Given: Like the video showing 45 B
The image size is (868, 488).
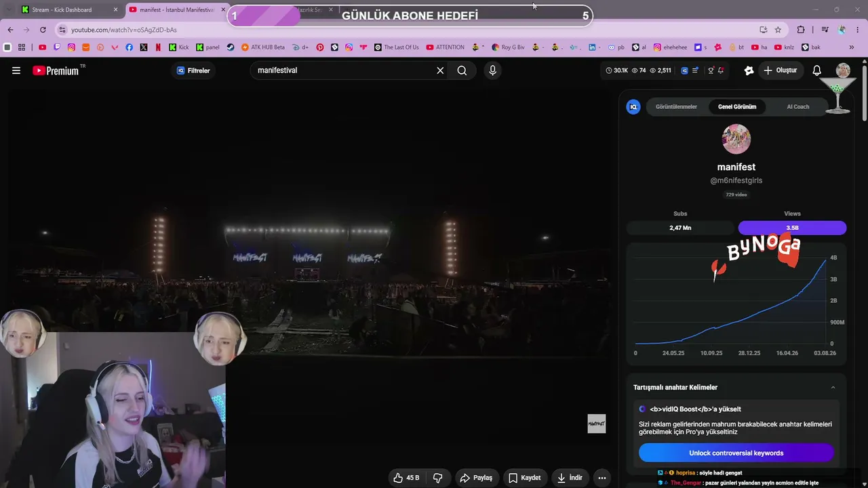Looking at the screenshot, I should click(x=406, y=478).
